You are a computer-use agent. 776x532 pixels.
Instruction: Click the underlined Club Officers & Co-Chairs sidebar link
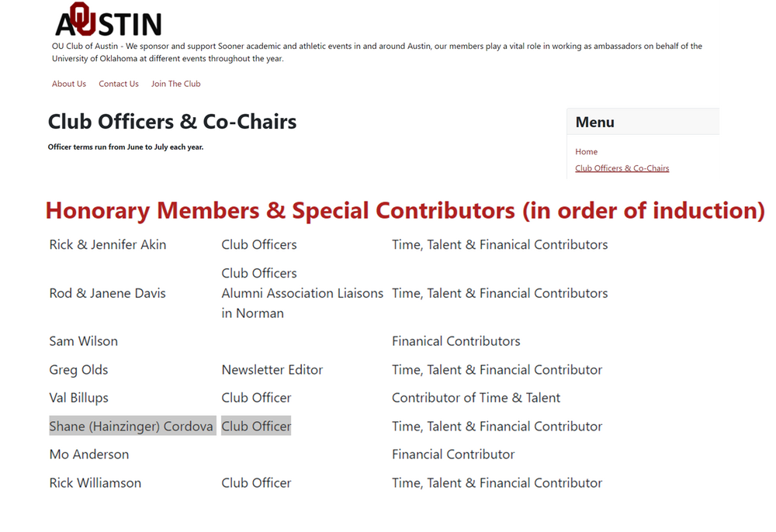pos(622,168)
